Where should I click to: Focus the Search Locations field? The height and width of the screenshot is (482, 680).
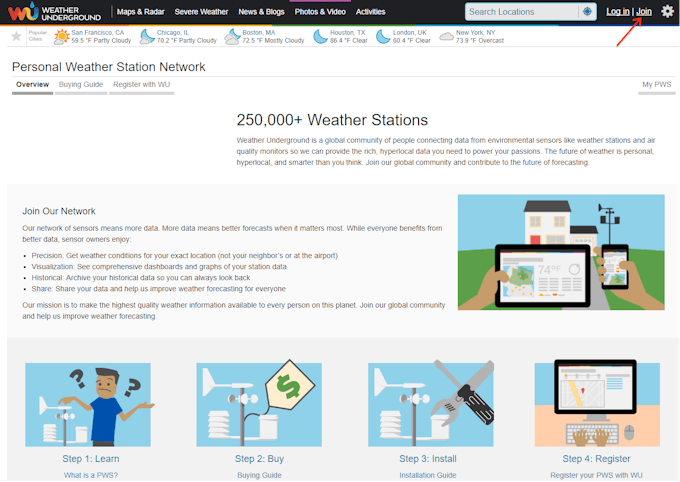tap(522, 12)
